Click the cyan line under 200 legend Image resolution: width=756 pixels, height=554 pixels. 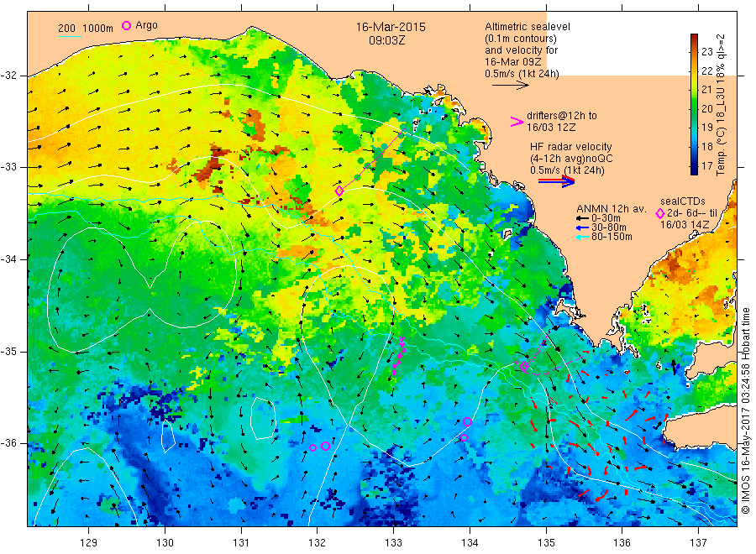pos(70,36)
